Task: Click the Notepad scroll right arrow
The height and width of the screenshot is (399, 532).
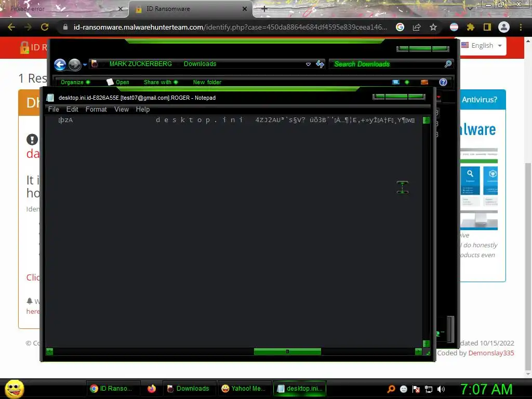Action: [x=418, y=352]
